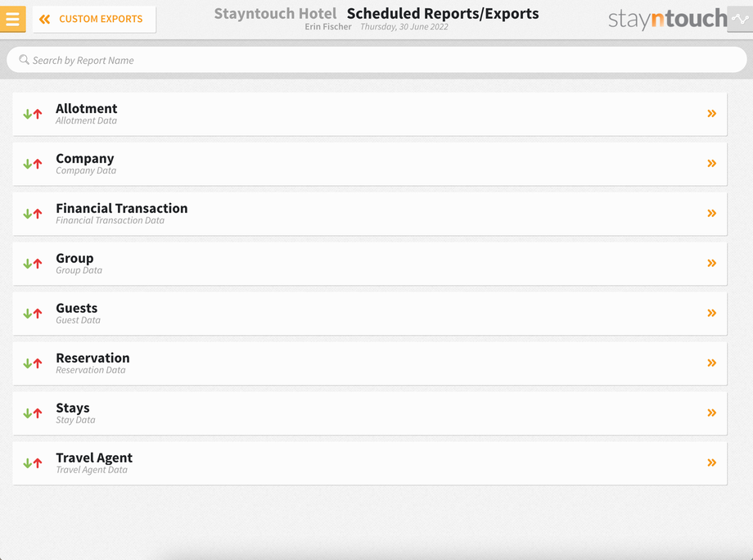The height and width of the screenshot is (560, 753).
Task: Click the Company export arrows icon
Action: [33, 164]
